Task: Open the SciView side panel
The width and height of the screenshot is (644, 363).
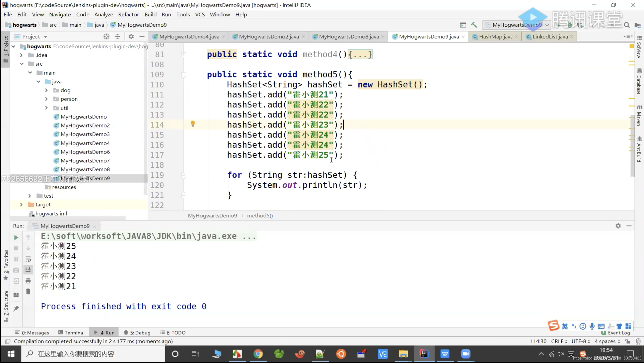Action: click(x=639, y=47)
